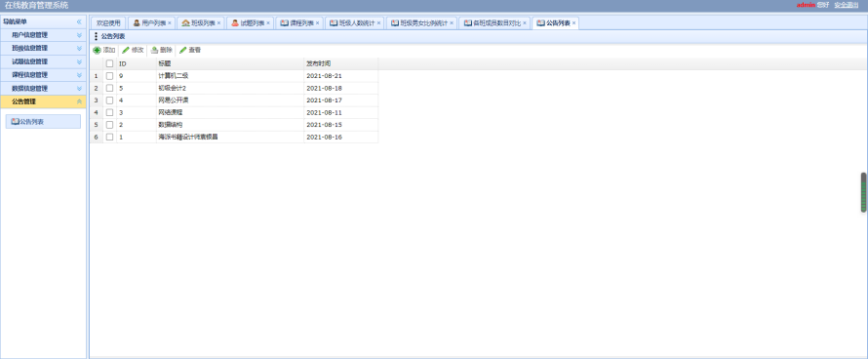Click the book icon on 班级男女比例统计 tab
This screenshot has width=868, height=359.
[395, 23]
